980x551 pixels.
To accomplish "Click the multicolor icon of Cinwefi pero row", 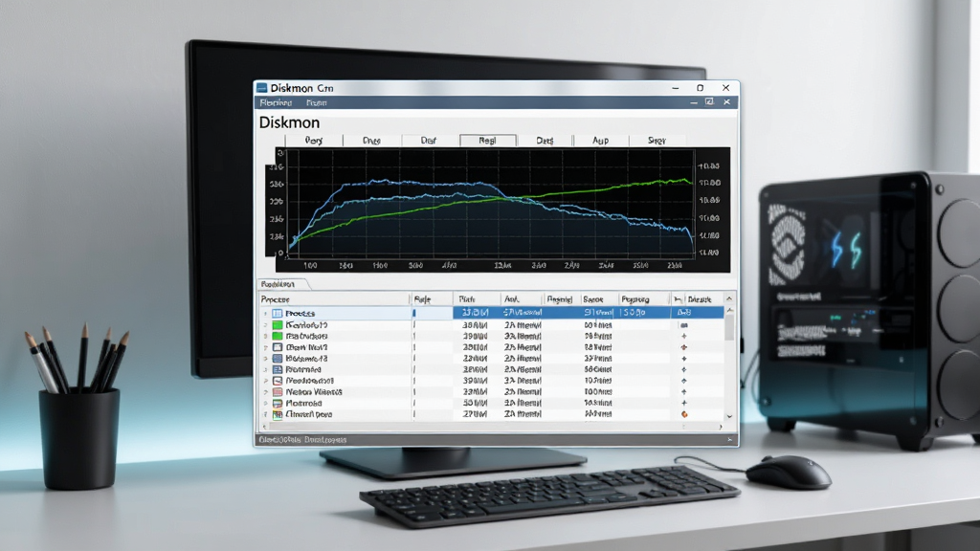I will point(278,414).
